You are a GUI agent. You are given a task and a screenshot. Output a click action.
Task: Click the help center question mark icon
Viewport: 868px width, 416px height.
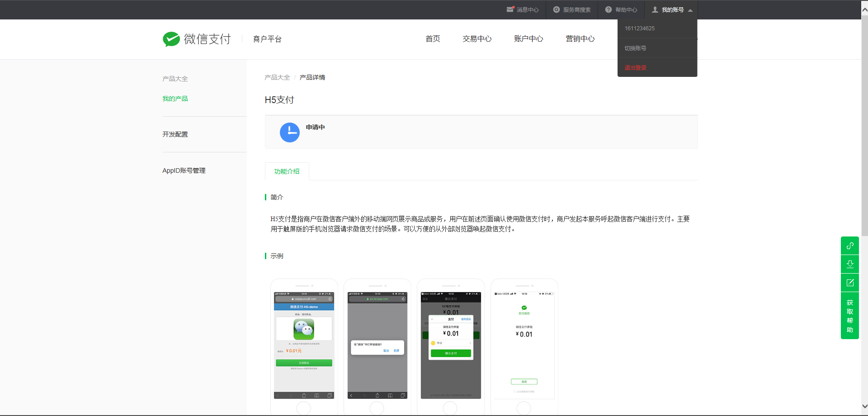609,9
